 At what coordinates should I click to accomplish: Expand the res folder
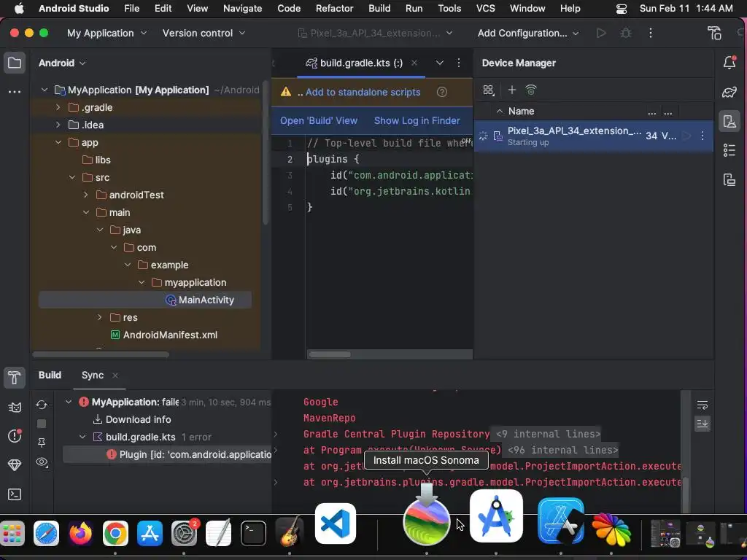tap(99, 317)
